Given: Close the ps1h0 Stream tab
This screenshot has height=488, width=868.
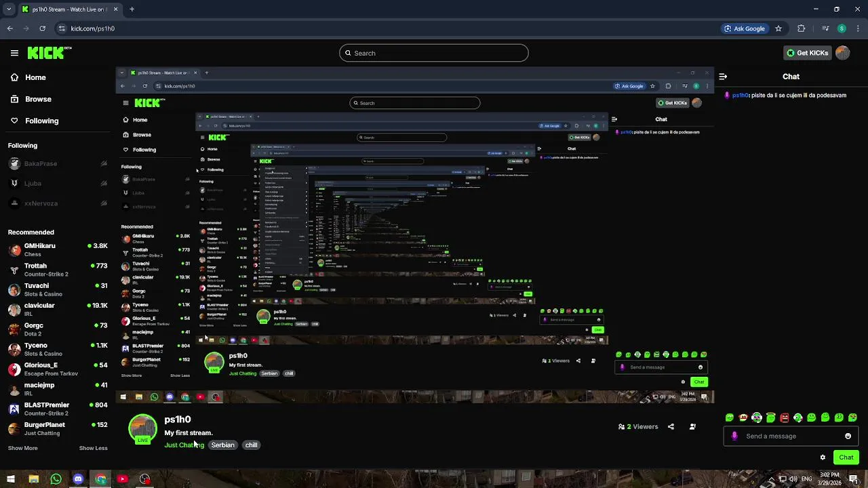Looking at the screenshot, I should 115,9.
